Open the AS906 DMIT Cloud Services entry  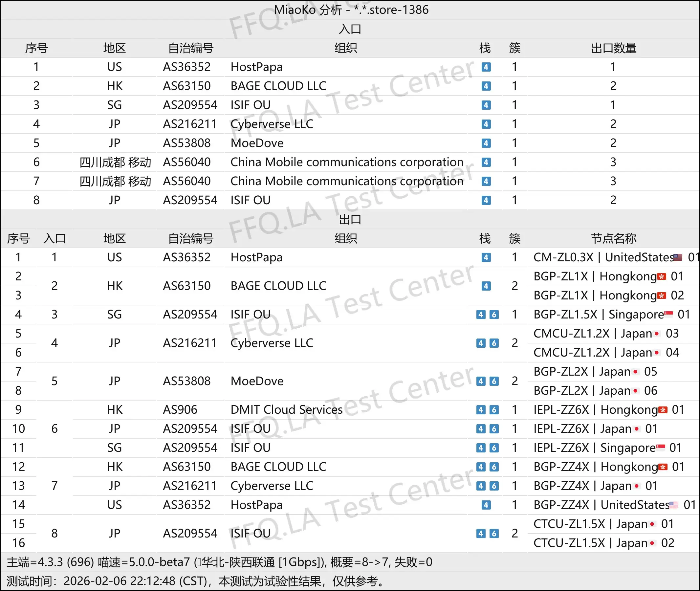point(286,409)
